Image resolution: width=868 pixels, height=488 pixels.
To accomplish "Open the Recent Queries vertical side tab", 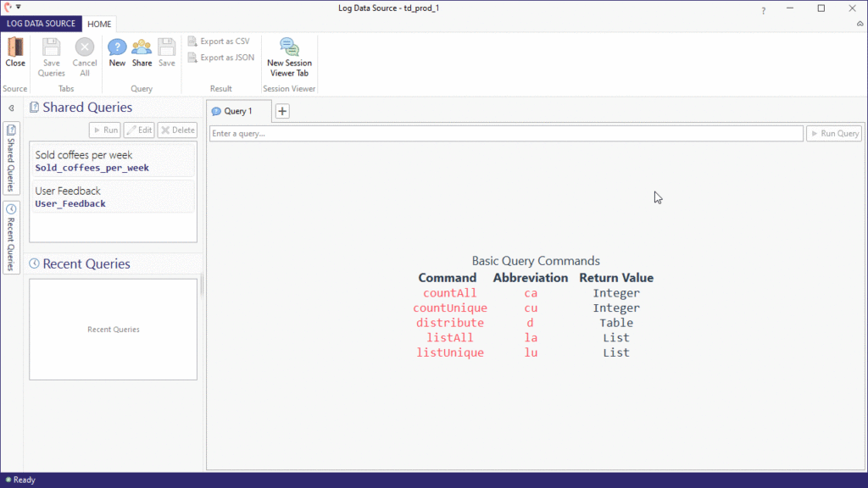I will (x=11, y=236).
